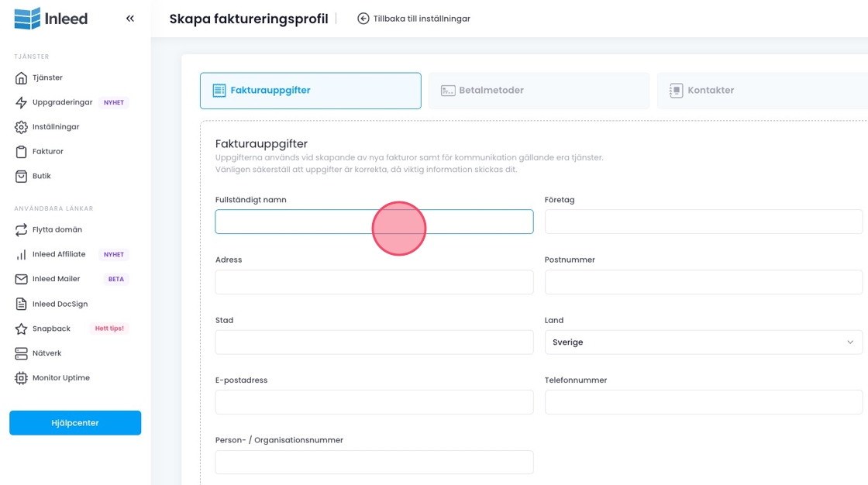Click the Inleed Mailer envelope icon
The image size is (868, 485).
(x=21, y=279)
